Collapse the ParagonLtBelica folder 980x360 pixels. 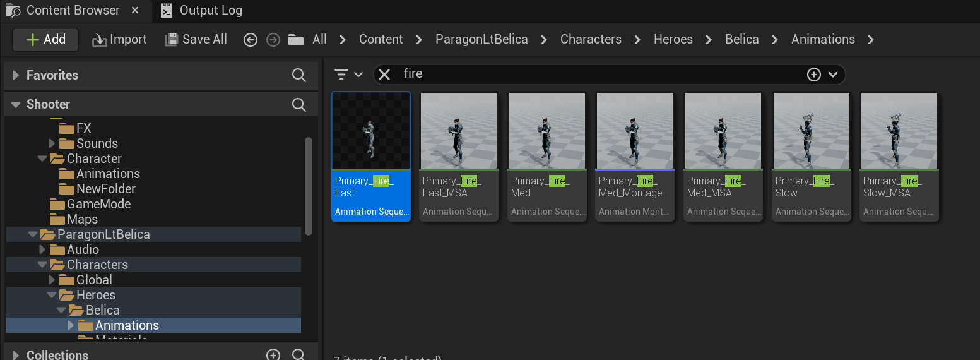coord(33,234)
